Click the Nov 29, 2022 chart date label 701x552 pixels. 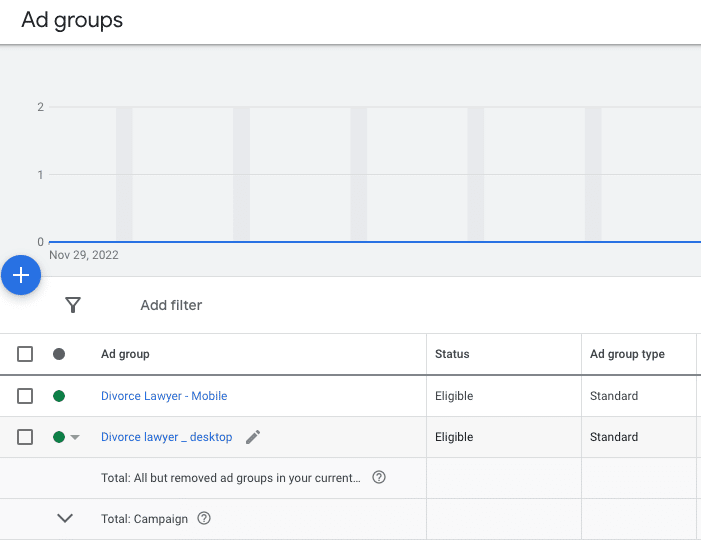84,255
